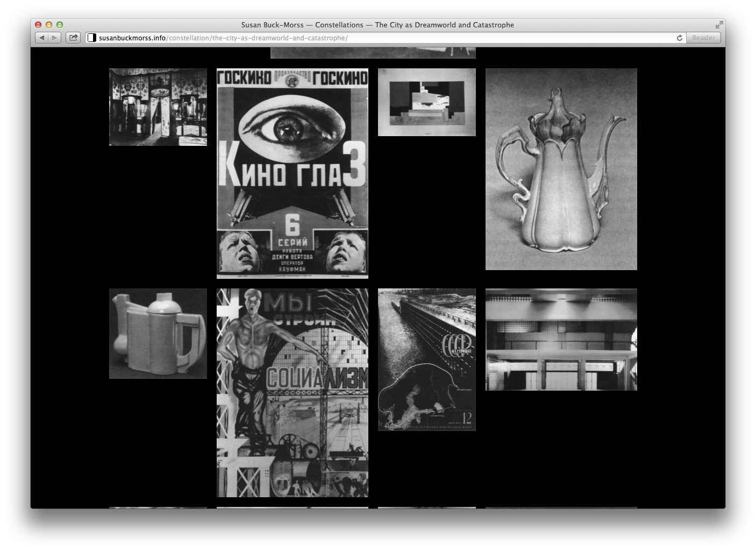
Task: Open the Share menu in toolbar
Action: click(x=73, y=38)
